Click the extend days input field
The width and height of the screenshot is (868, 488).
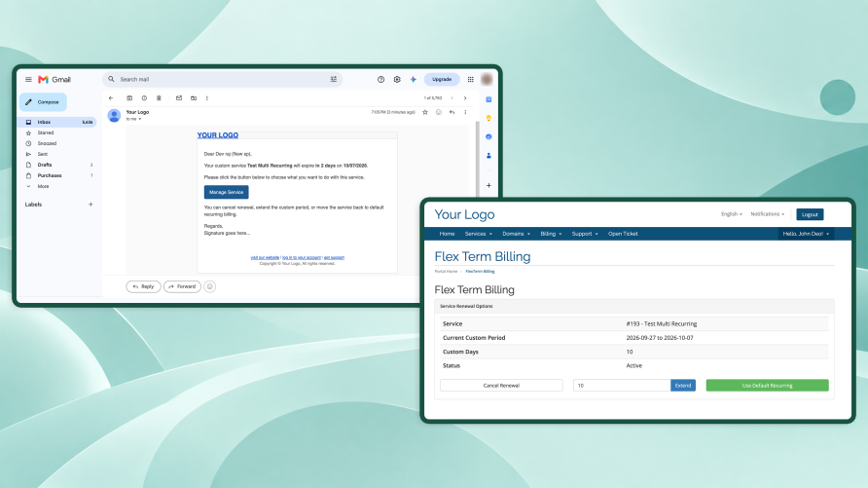622,386
